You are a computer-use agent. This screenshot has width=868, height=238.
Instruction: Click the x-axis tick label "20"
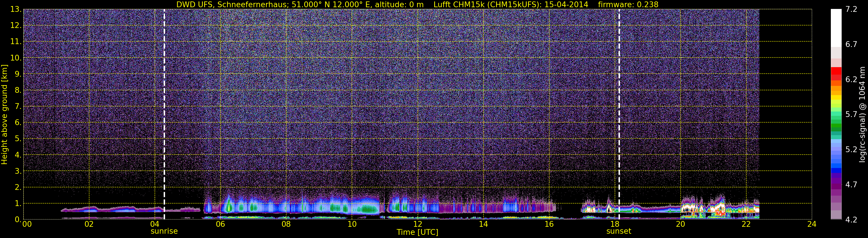(680, 224)
